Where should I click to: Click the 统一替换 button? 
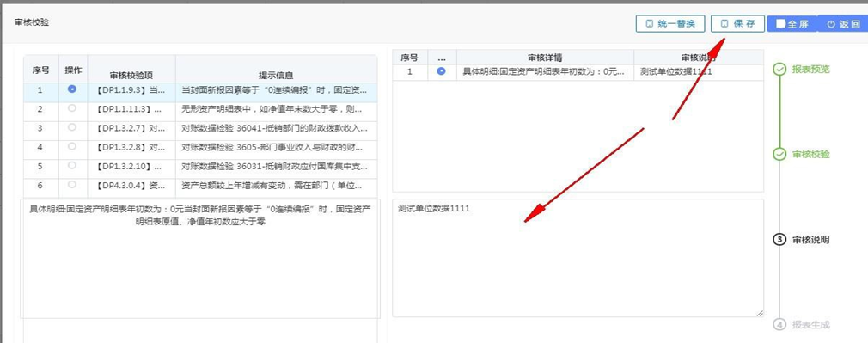[x=670, y=24]
